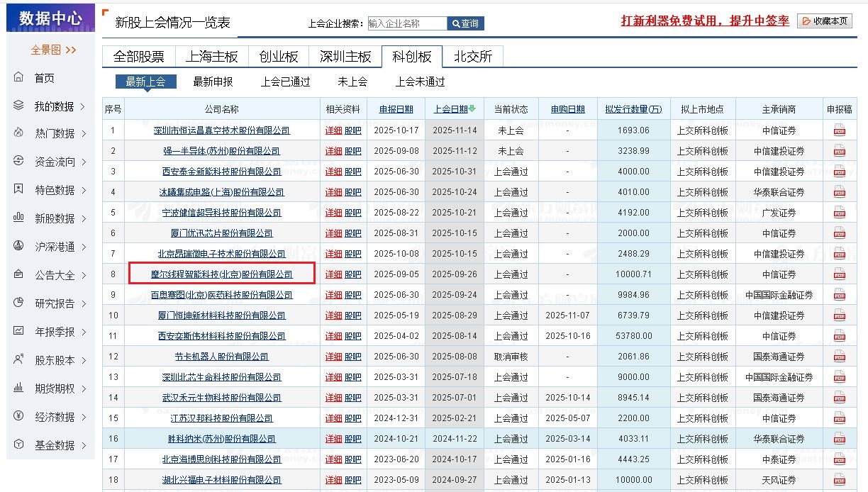868x492 pixels.
Task: Open PDF filing for 摩尔线程智能科技
Action: [x=840, y=274]
